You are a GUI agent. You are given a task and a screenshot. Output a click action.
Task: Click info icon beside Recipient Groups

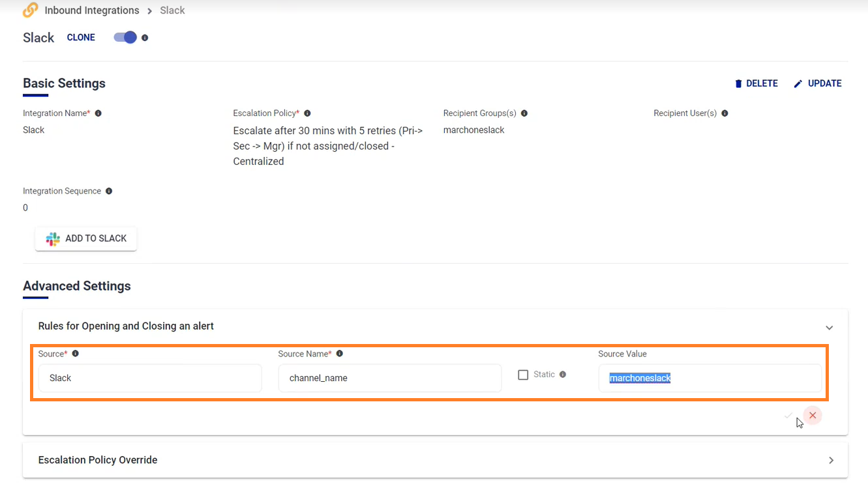click(x=524, y=113)
